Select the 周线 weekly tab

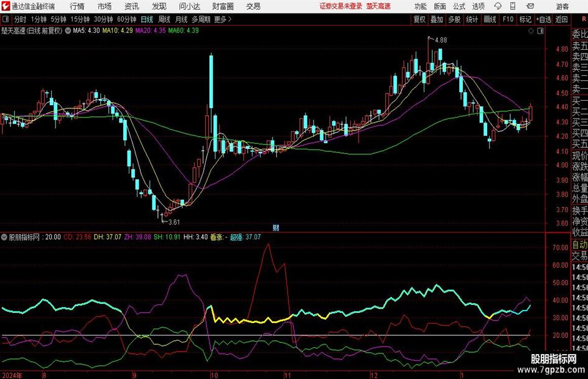pos(164,19)
